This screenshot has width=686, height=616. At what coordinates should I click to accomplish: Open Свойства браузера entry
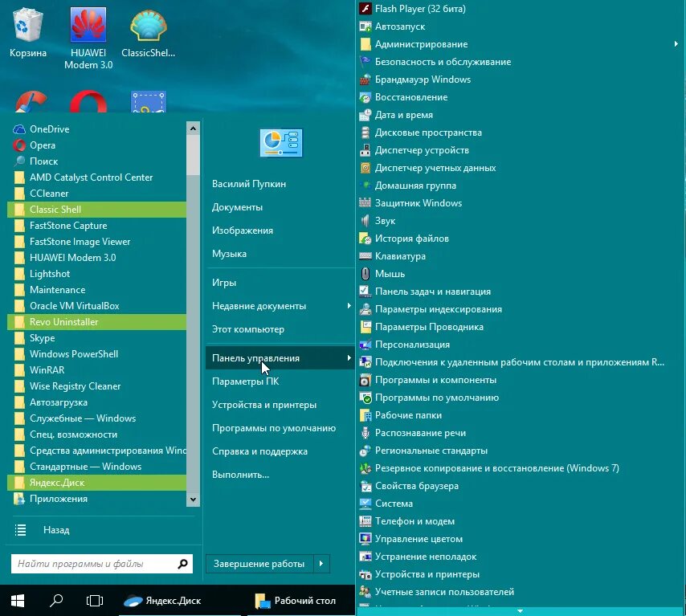[521, 486]
